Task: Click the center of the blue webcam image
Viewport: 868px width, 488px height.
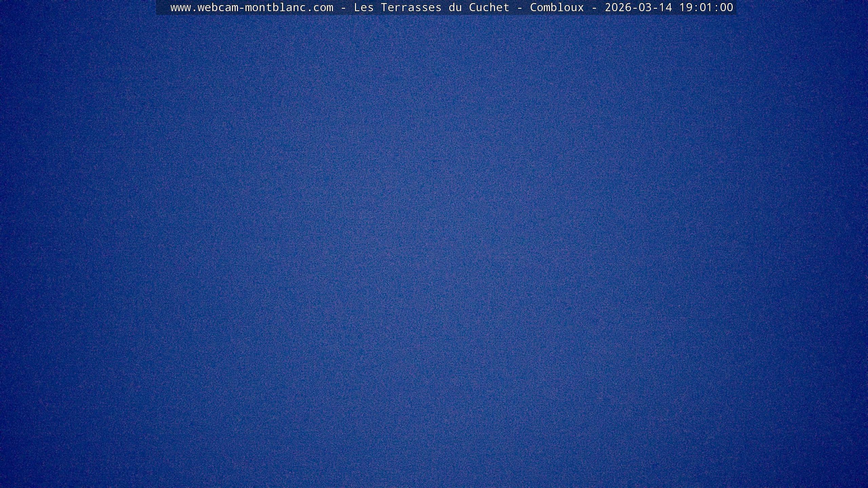Action: tap(434, 251)
